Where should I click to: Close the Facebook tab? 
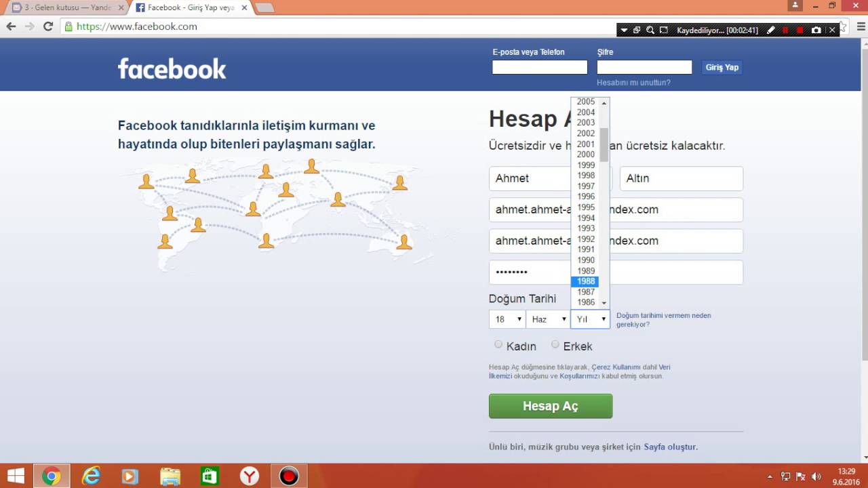coord(244,7)
